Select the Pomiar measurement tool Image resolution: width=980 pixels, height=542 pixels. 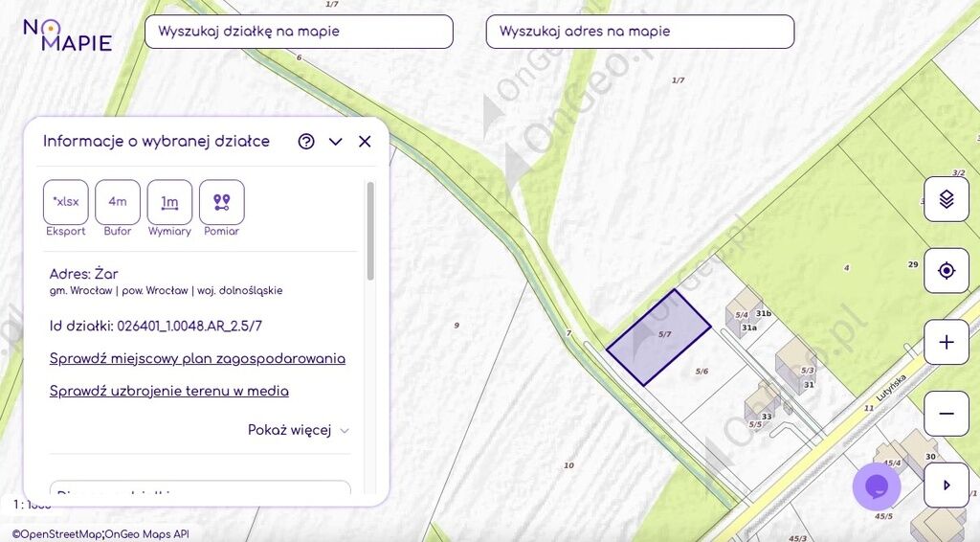click(221, 202)
